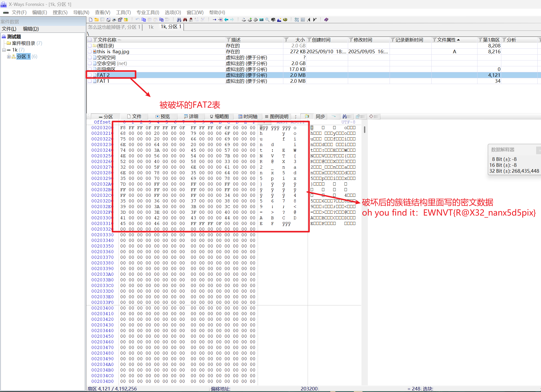This screenshot has width=541, height=392.
Task: Open the 工具(T) menu
Action: pos(123,12)
